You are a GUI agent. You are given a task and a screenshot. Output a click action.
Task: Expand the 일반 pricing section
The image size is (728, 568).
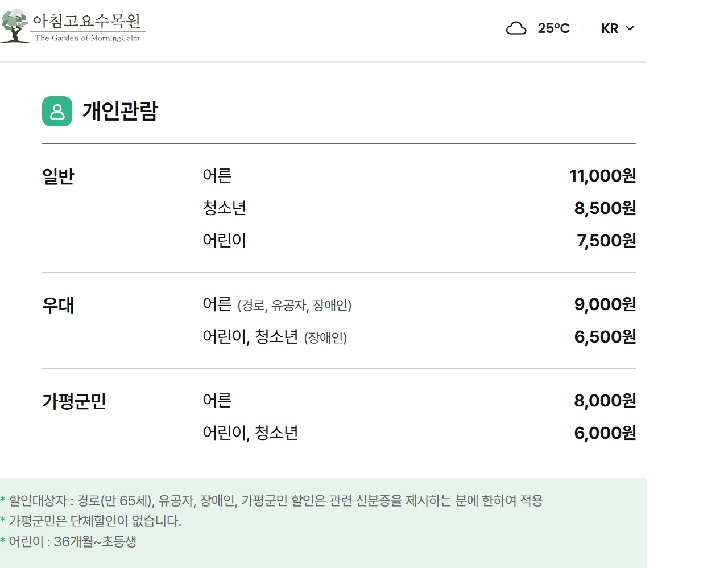(57, 176)
